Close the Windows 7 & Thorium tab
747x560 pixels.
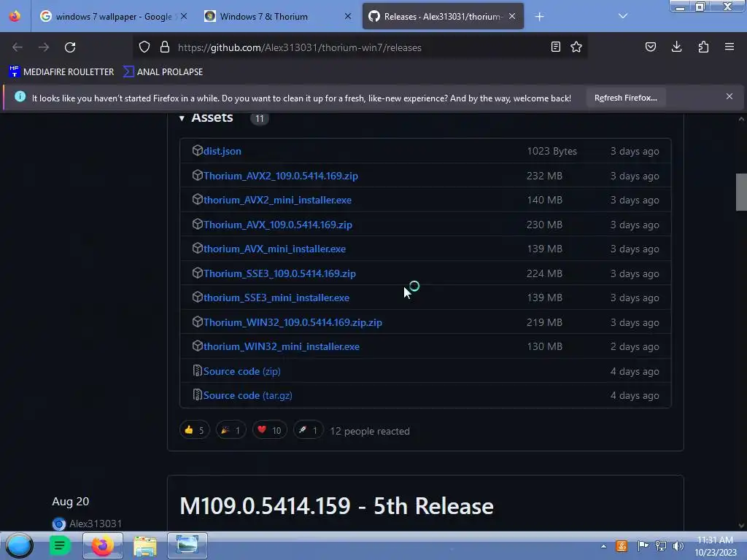click(x=348, y=17)
